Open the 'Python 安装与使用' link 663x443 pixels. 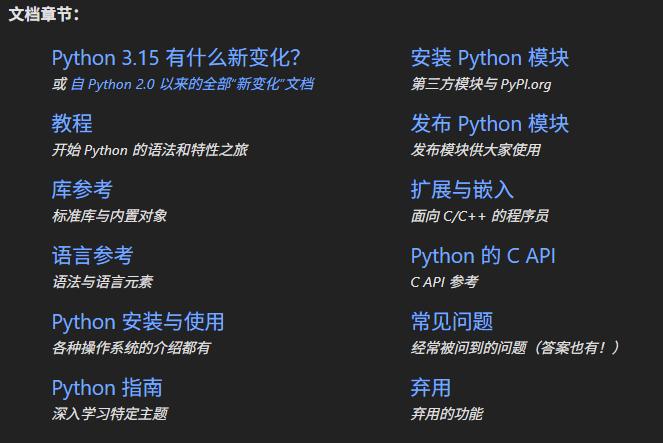coord(138,322)
